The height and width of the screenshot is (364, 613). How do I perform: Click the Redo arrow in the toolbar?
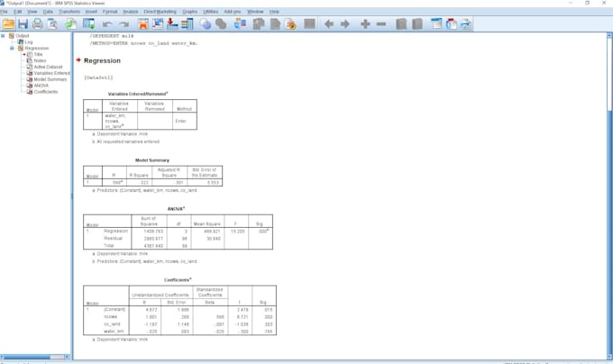(x=124, y=24)
